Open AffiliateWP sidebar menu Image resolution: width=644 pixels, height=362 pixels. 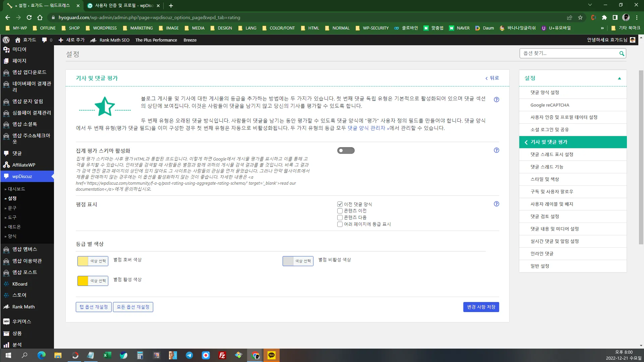click(x=27, y=165)
